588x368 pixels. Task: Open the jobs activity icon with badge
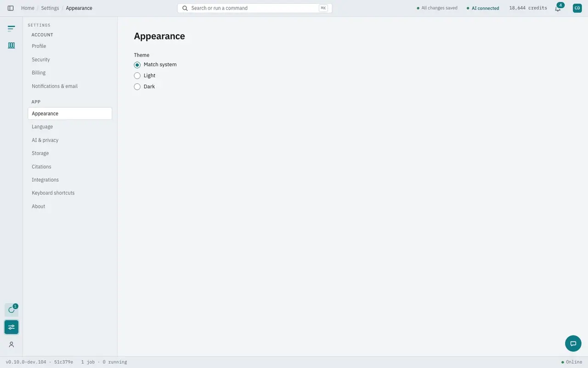pyautogui.click(x=11, y=310)
